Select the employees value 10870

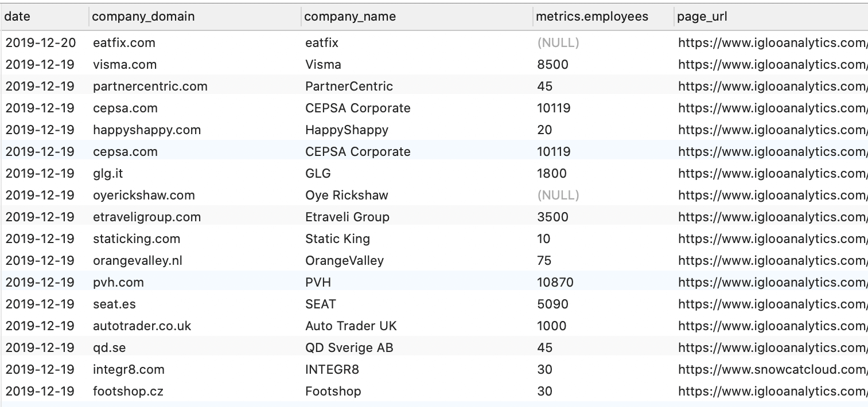tap(555, 283)
